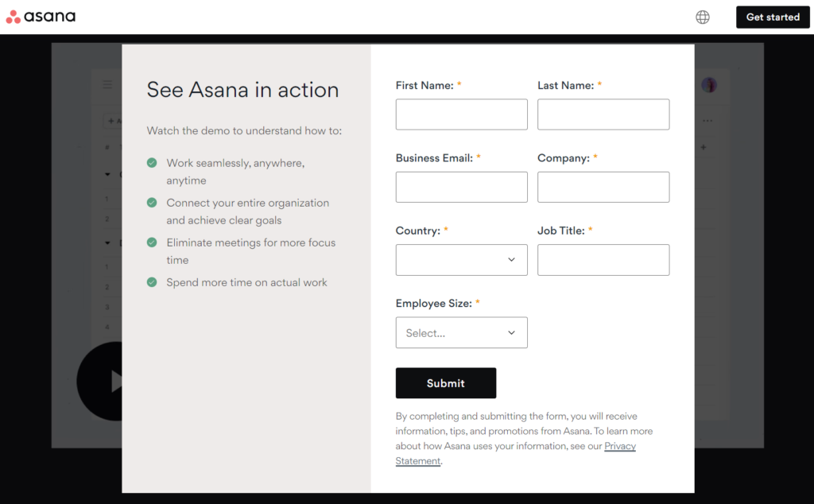
Task: Click 'Eliminate meetings for more focus time' text
Action: pos(250,251)
